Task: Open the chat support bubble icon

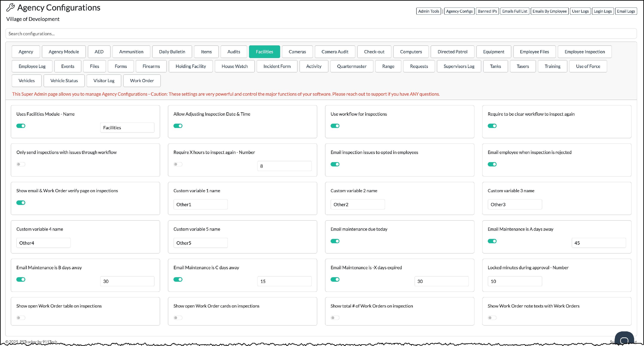Action: 624,340
